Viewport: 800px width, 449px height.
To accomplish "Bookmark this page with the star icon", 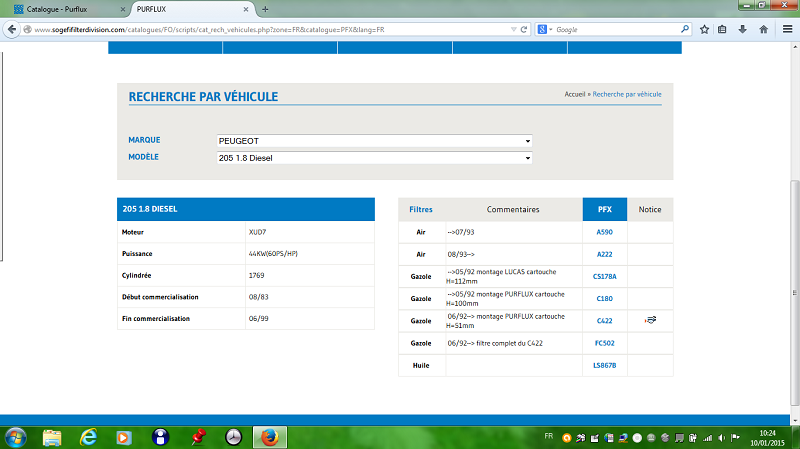I will click(705, 30).
